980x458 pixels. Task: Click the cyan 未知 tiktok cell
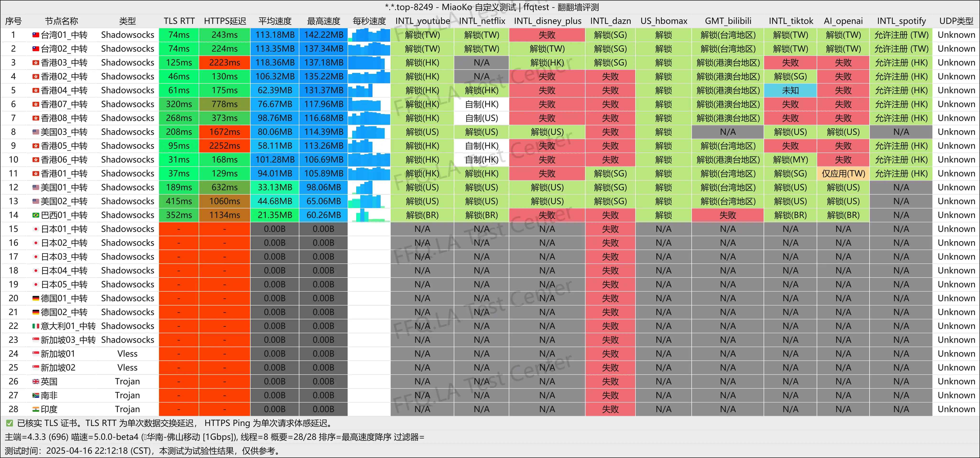[790, 91]
